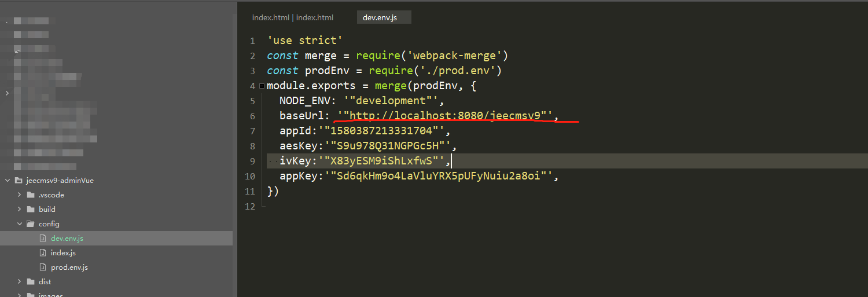Expand the dist folder arrow
The height and width of the screenshot is (297, 868).
(x=19, y=281)
